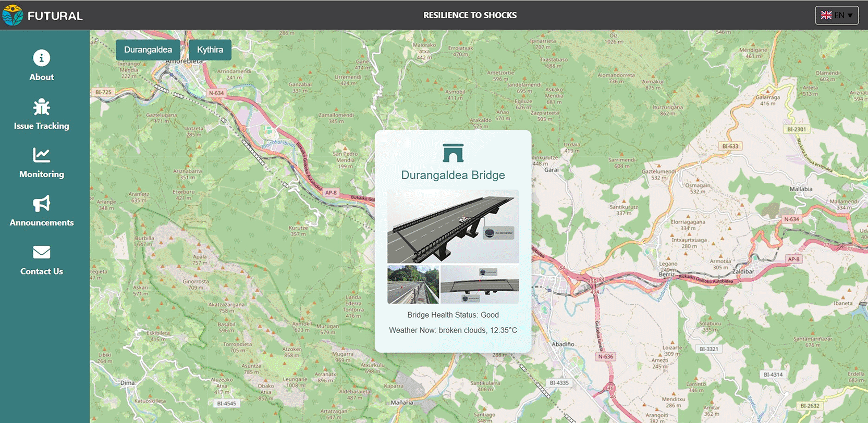Select the Durangaldea location button

[148, 49]
